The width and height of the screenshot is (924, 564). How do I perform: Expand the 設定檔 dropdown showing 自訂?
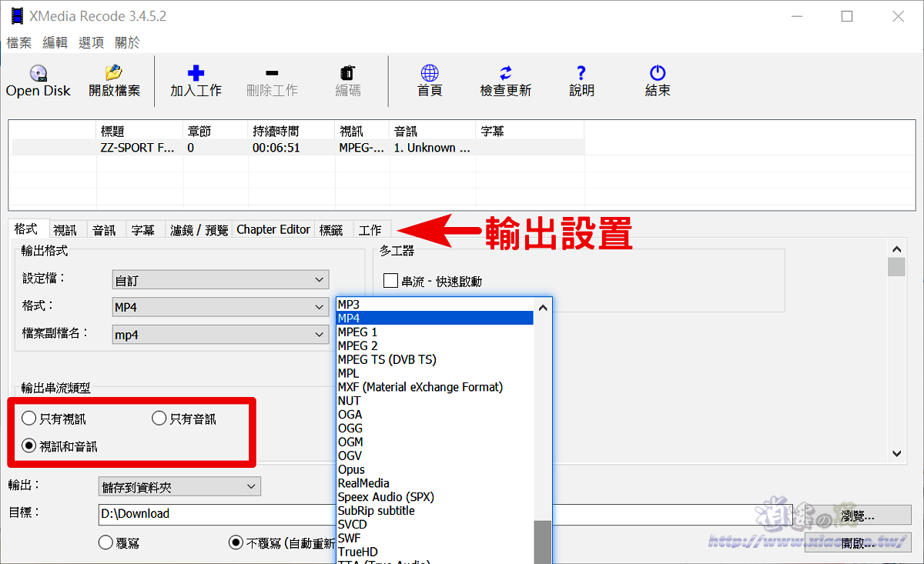tap(220, 280)
